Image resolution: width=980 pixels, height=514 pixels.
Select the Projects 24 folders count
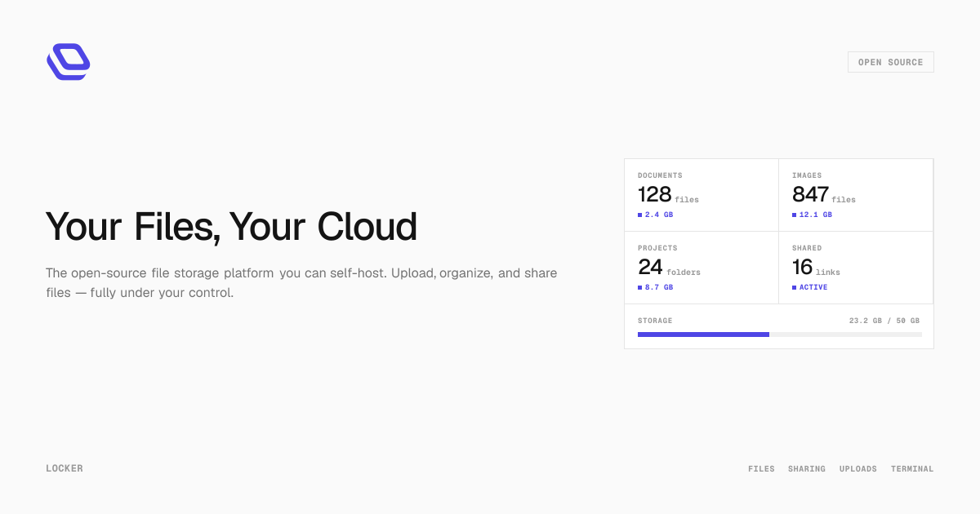[669, 267]
